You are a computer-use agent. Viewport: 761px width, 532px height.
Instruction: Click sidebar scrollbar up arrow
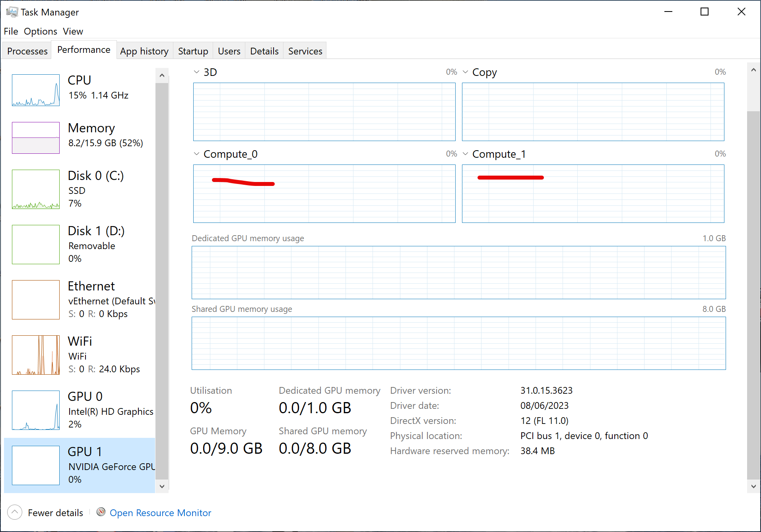pyautogui.click(x=162, y=75)
